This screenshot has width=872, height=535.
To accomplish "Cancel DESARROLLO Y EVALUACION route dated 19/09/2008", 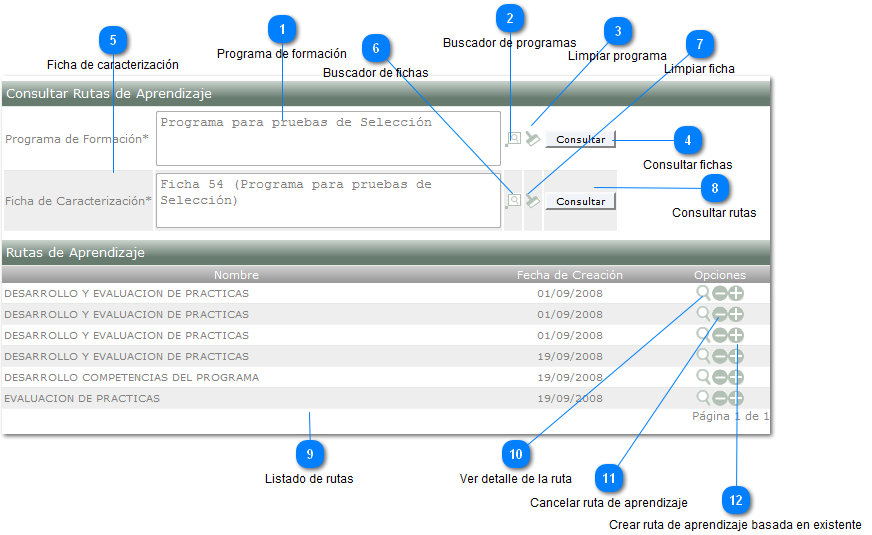I will pos(720,357).
